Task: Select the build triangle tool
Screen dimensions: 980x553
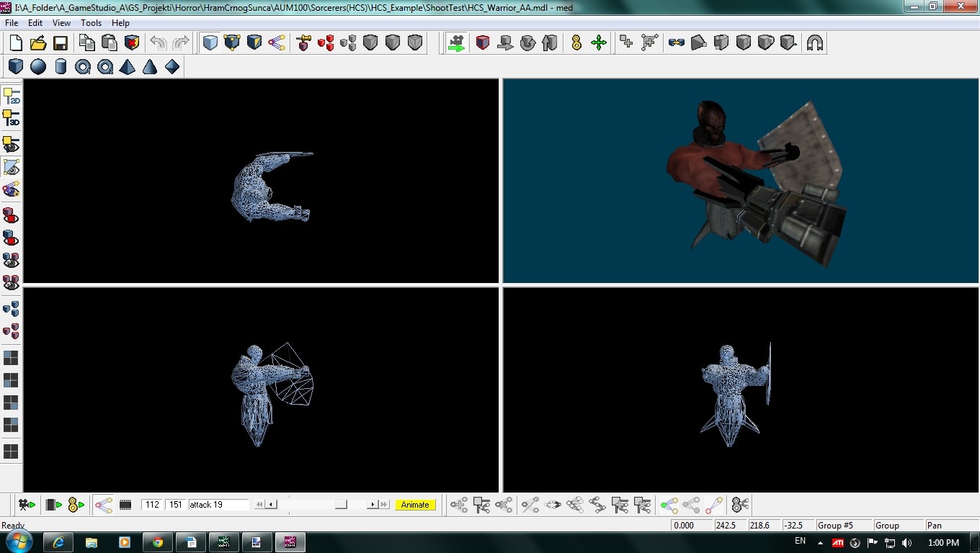Action: 649,43
